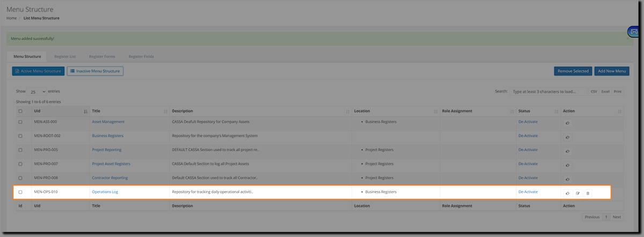Open the Project Reporting title link

point(107,150)
